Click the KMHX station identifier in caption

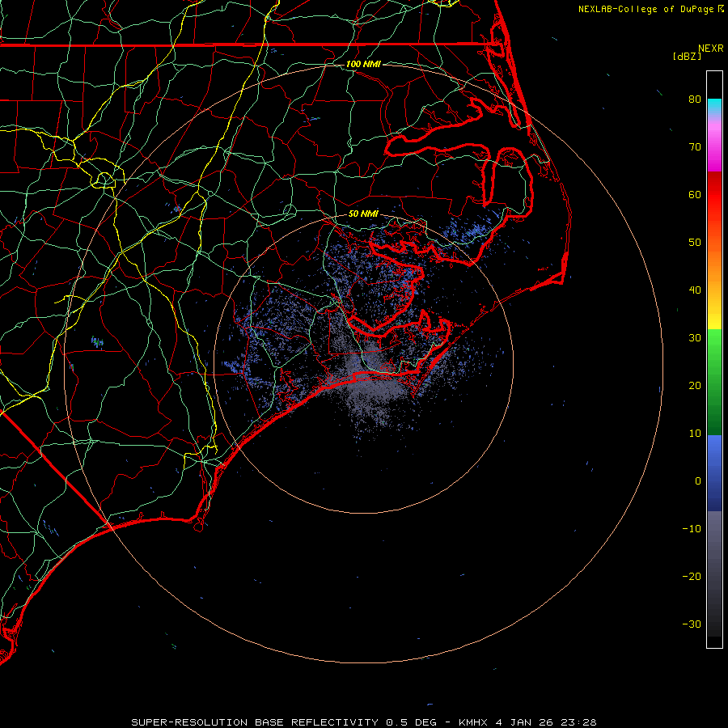point(473,722)
